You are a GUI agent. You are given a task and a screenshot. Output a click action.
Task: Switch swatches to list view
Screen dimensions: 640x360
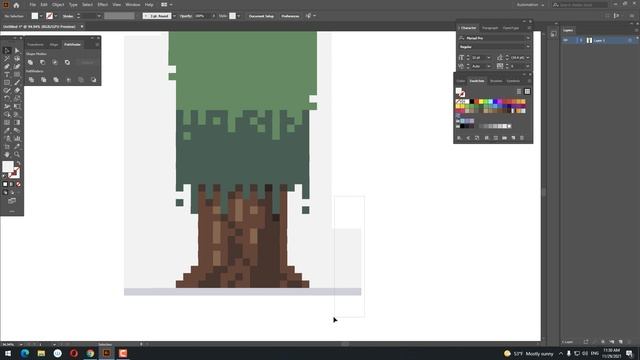(x=519, y=91)
